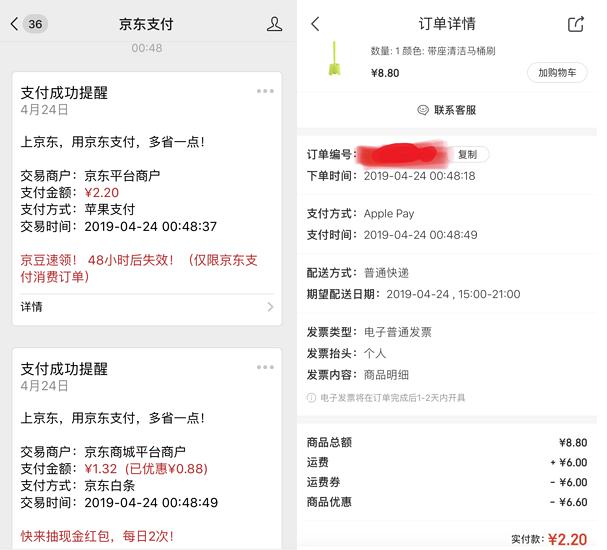
Task: Go back from the 京东支付 chat
Action: point(14,24)
